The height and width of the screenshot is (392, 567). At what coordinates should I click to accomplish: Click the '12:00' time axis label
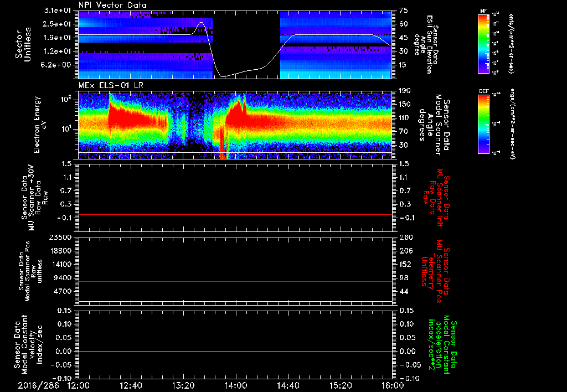point(79,385)
